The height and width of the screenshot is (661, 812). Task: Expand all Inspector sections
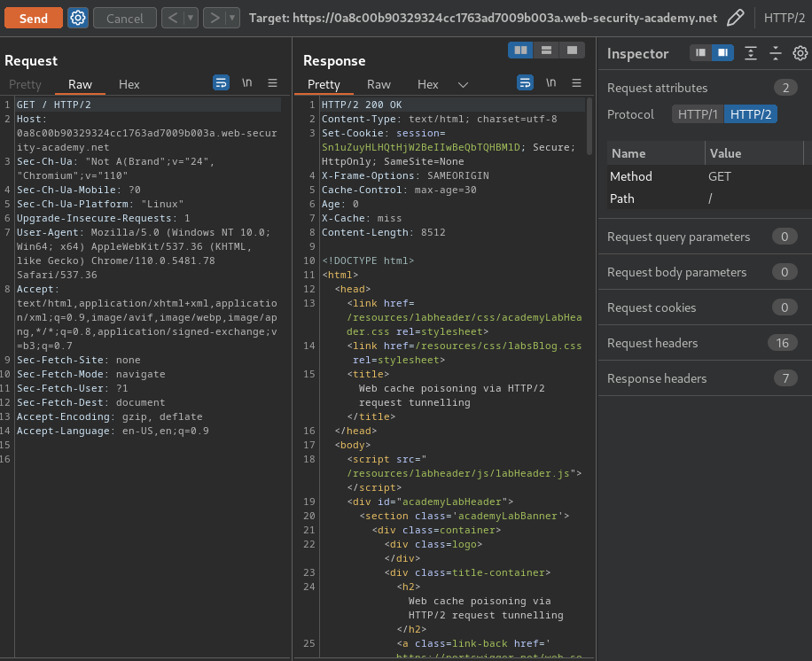(x=750, y=53)
